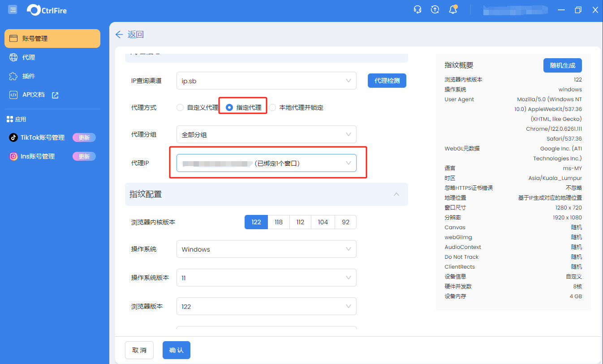Click 更新 badge beside Ins账号管理
The image size is (603, 364).
click(x=84, y=156)
